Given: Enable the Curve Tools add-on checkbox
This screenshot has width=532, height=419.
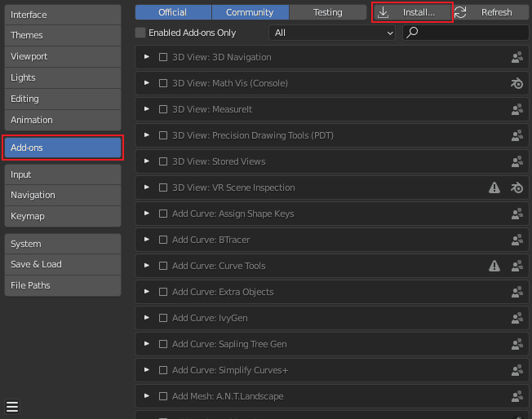Looking at the screenshot, I should [163, 266].
